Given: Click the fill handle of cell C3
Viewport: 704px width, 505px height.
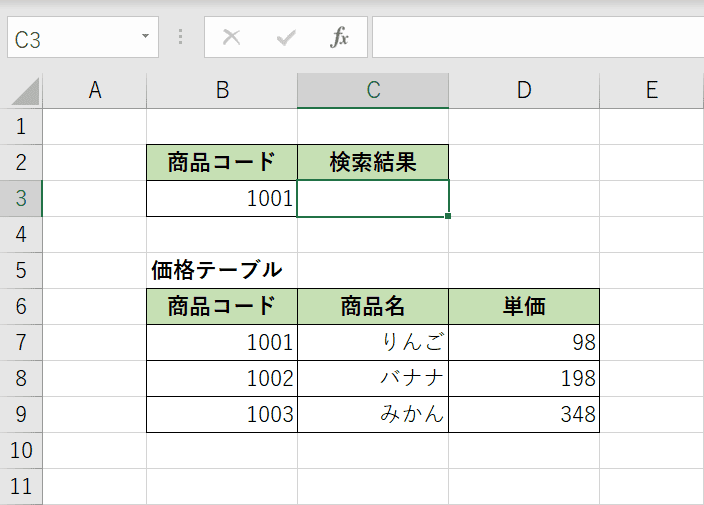Looking at the screenshot, I should pyautogui.click(x=448, y=216).
